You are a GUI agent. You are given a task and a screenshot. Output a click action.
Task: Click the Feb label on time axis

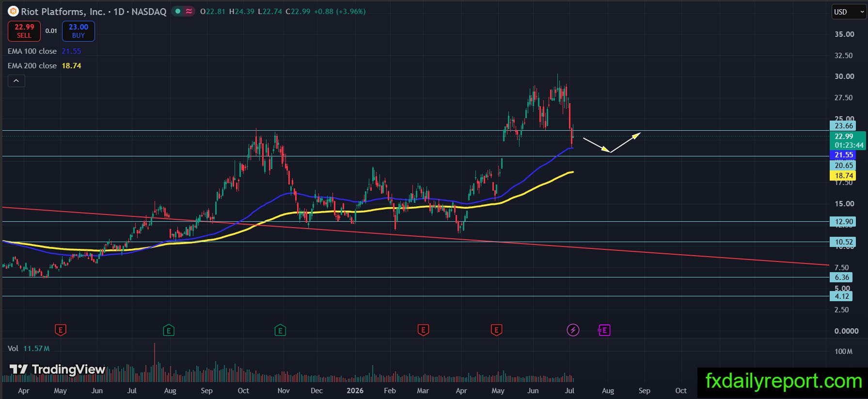390,391
